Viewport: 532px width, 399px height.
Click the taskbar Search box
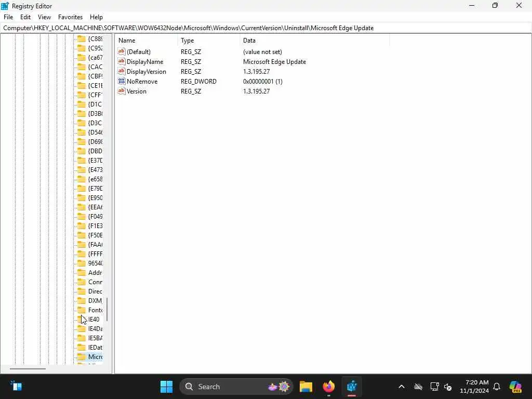pyautogui.click(x=236, y=387)
